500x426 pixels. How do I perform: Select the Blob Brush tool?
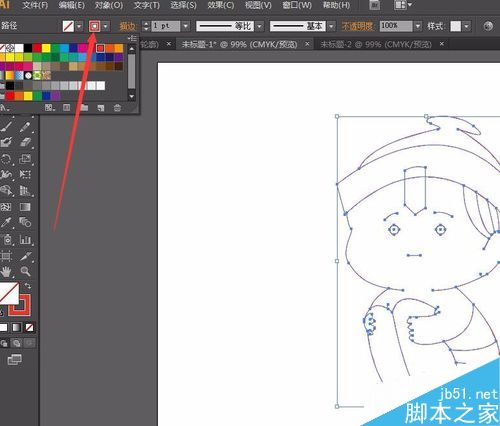[x=7, y=142]
